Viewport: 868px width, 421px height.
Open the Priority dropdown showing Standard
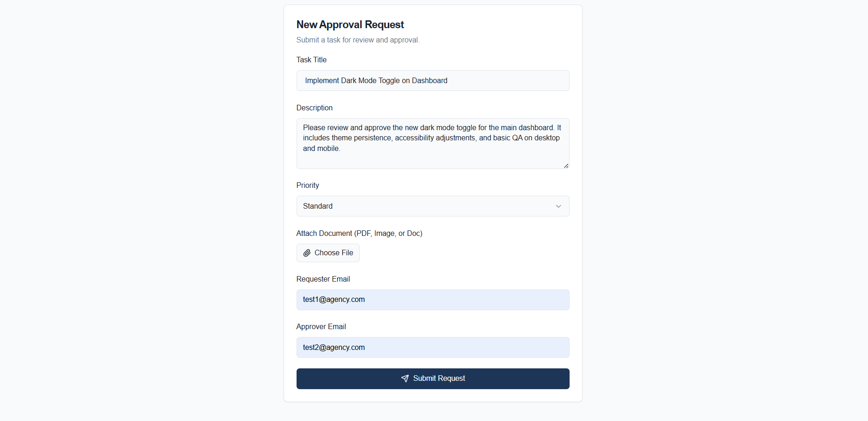point(433,206)
